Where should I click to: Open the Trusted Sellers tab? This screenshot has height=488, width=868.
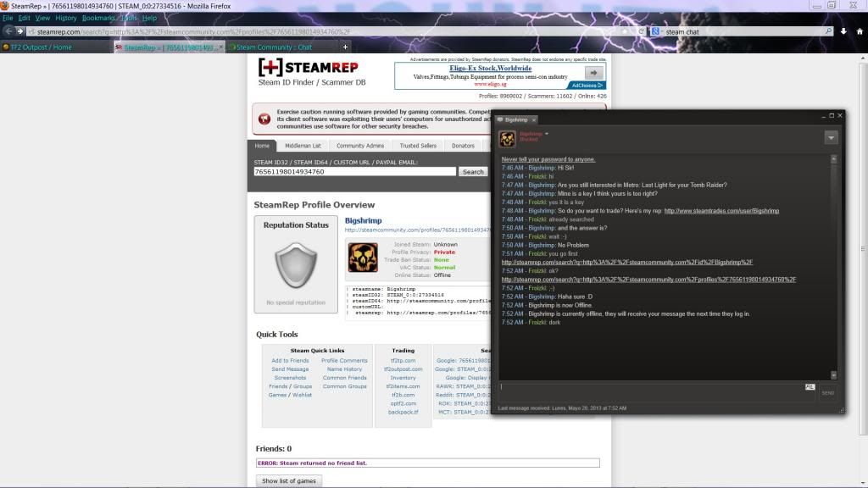tap(418, 146)
